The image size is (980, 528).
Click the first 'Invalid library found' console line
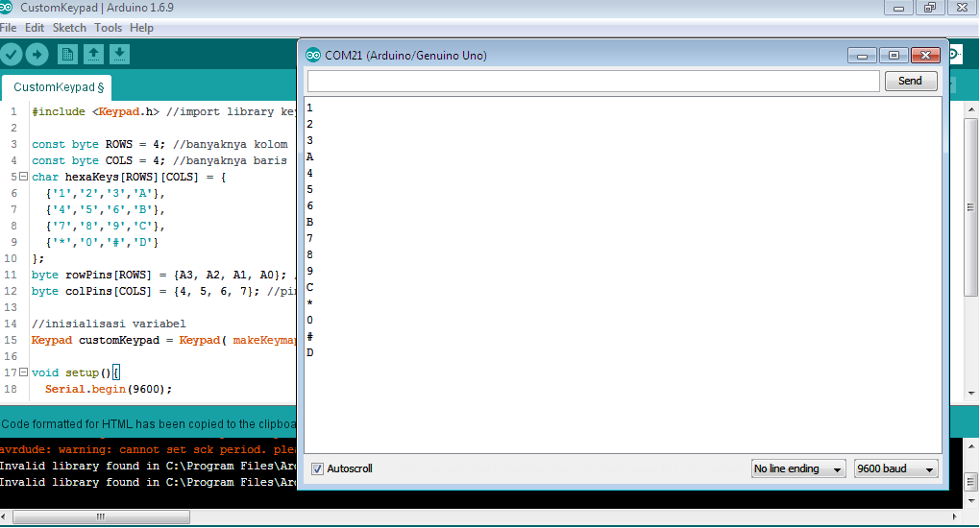[148, 466]
